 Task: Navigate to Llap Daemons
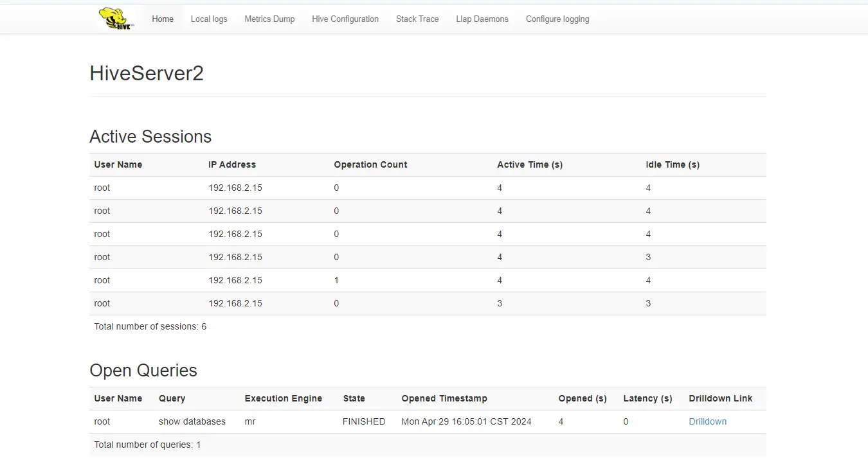482,19
